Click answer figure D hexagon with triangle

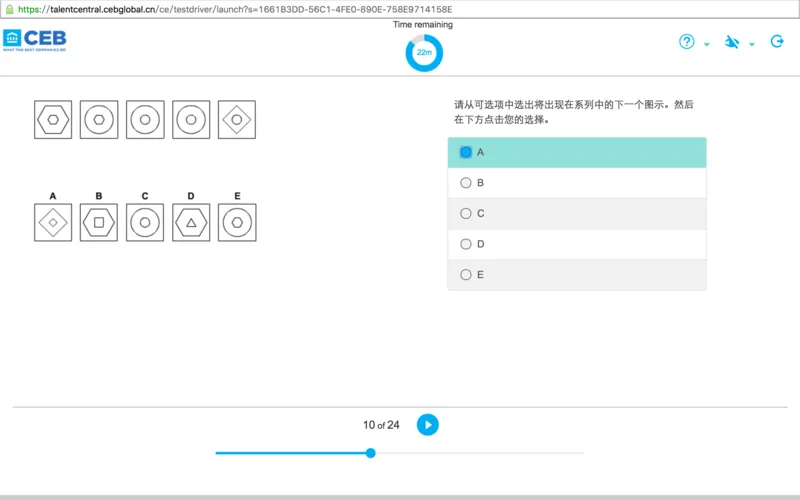tap(191, 222)
